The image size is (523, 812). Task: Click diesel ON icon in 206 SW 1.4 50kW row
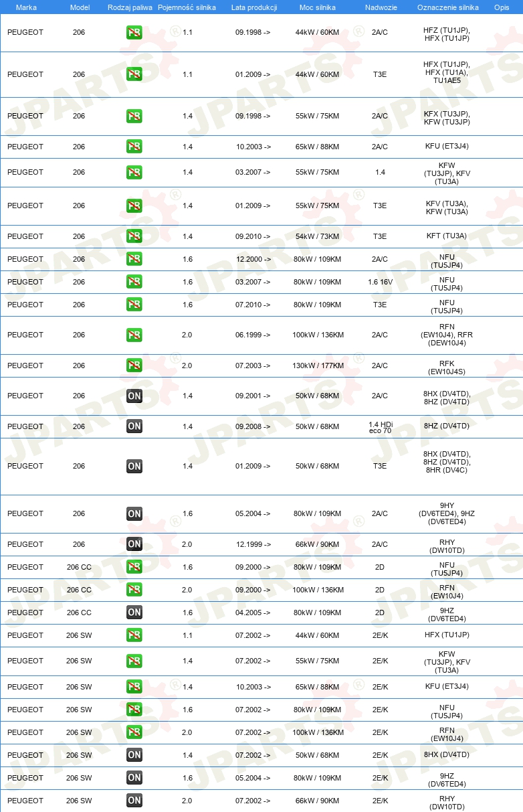(x=134, y=755)
